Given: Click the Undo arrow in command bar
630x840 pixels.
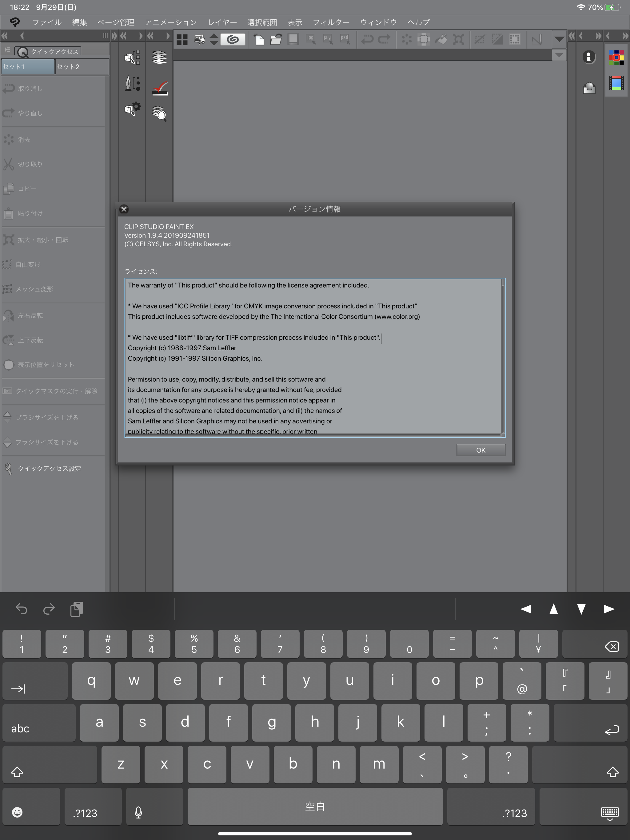Looking at the screenshot, I should pyautogui.click(x=367, y=39).
